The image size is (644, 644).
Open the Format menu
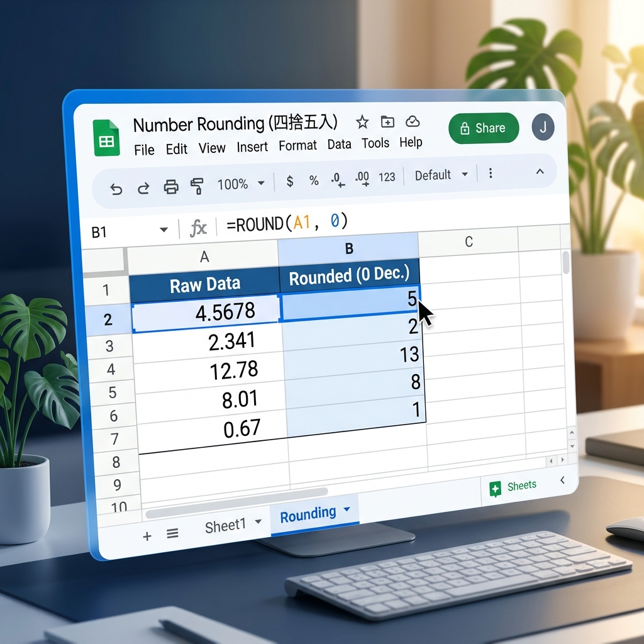click(x=297, y=145)
